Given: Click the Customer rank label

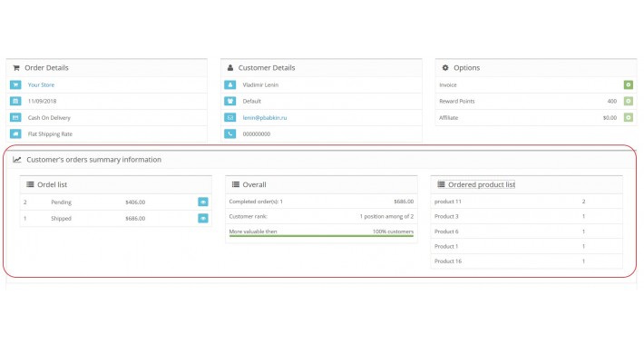Looking at the screenshot, I should pos(248,216).
